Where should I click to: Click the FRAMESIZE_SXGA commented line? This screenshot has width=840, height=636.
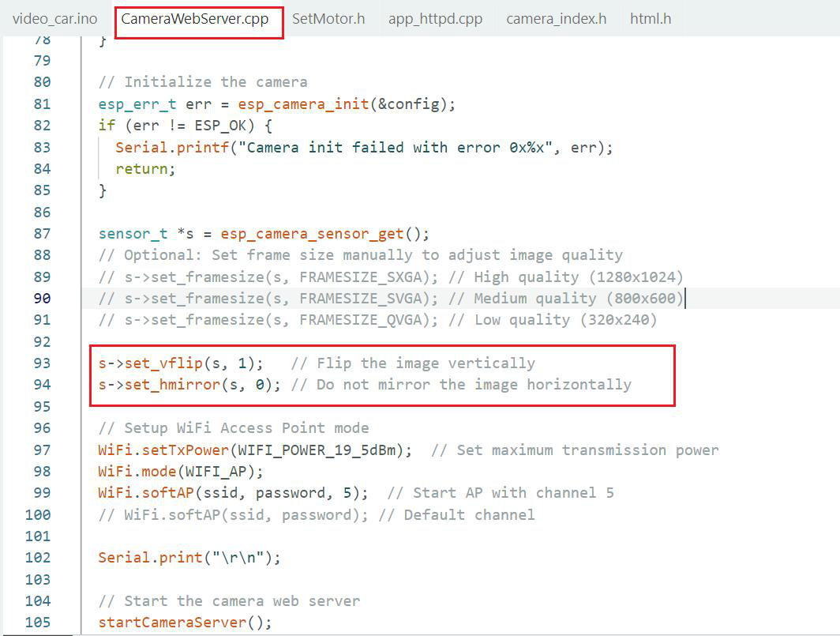coord(391,277)
